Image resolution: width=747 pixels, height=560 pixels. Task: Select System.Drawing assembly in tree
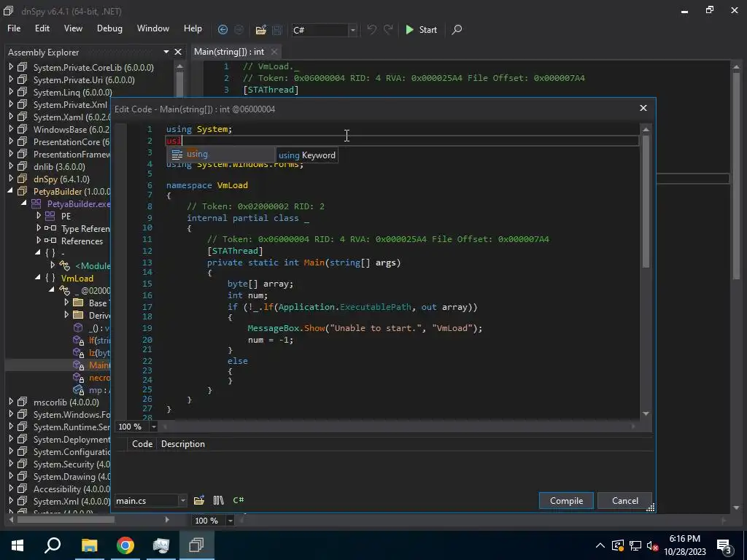coord(71,476)
